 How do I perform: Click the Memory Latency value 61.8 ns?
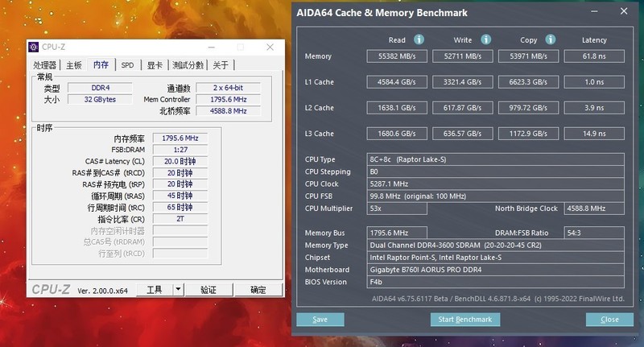[594, 56]
